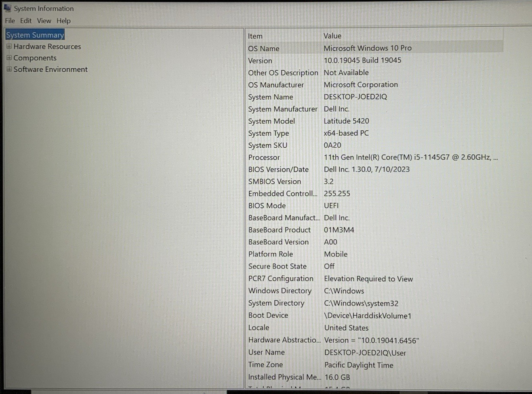This screenshot has height=394, width=532.
Task: Select the Software Environment tree item
Action: (50, 69)
